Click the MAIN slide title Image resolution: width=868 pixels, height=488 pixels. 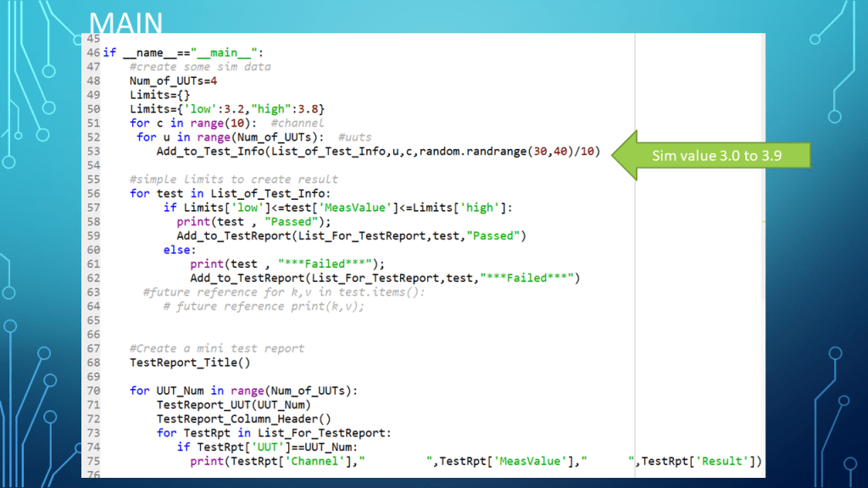click(126, 22)
